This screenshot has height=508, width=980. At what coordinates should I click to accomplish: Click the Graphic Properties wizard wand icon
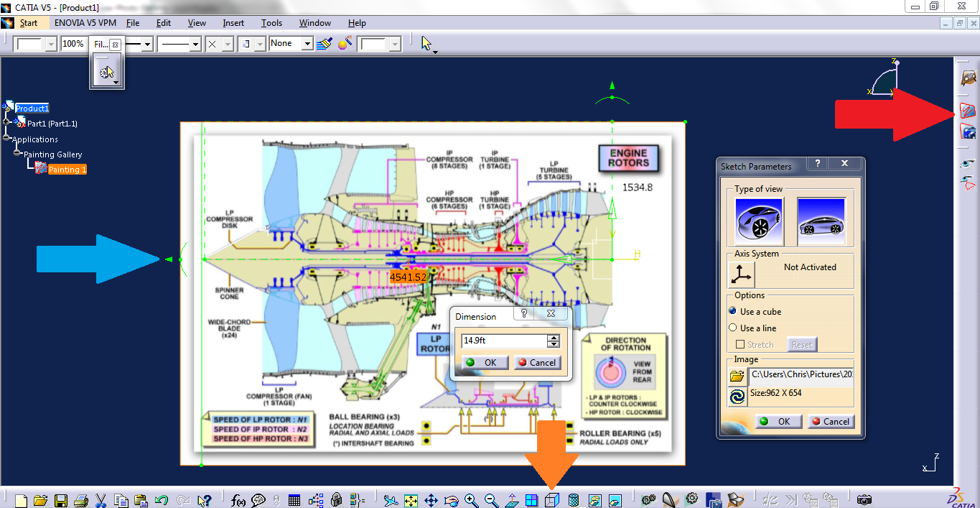click(345, 44)
